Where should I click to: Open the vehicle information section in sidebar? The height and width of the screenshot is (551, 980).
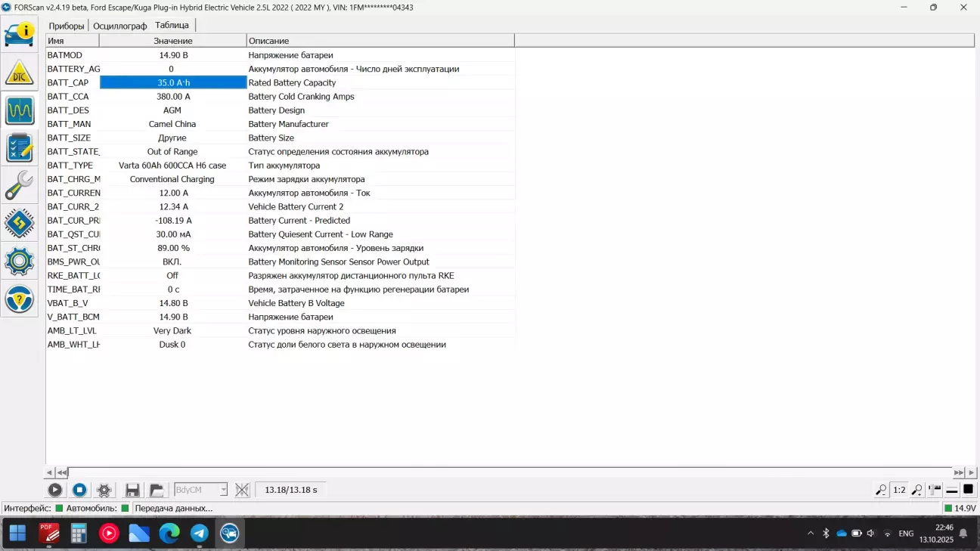pyautogui.click(x=20, y=34)
